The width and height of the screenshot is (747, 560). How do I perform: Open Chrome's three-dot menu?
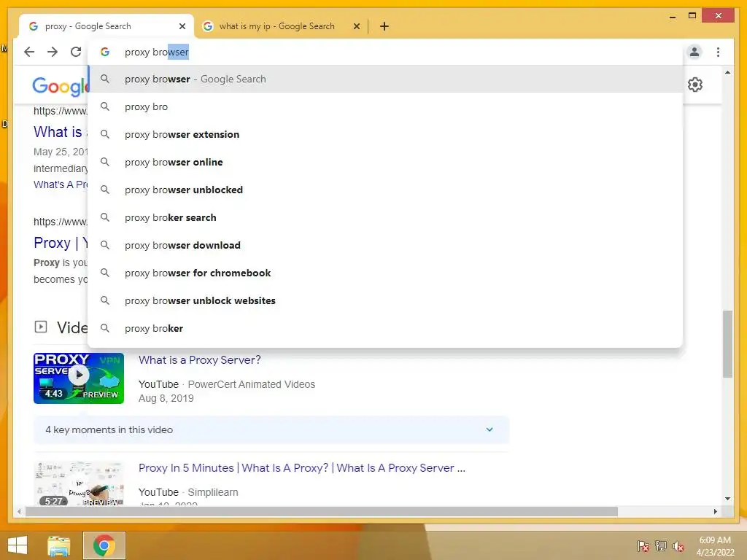click(718, 52)
